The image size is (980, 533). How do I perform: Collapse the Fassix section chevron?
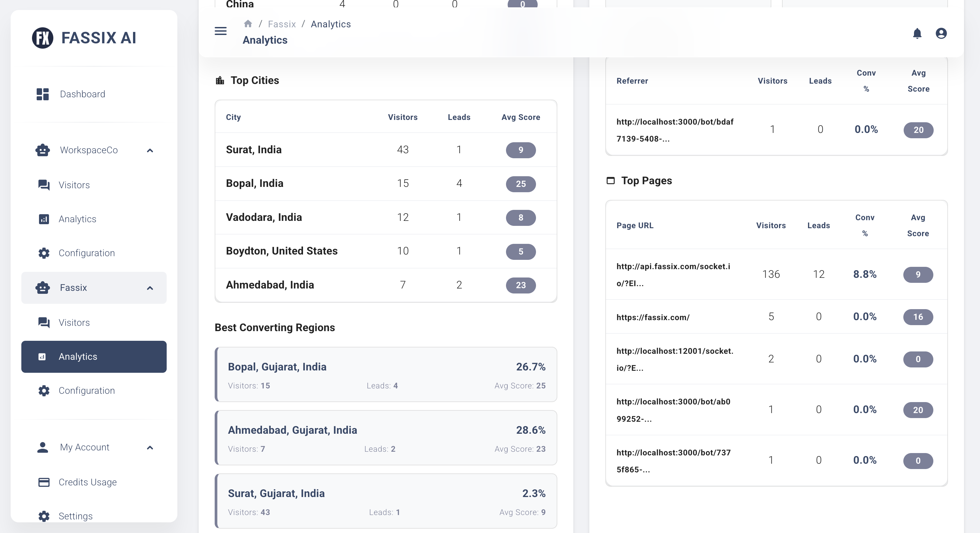[150, 288]
